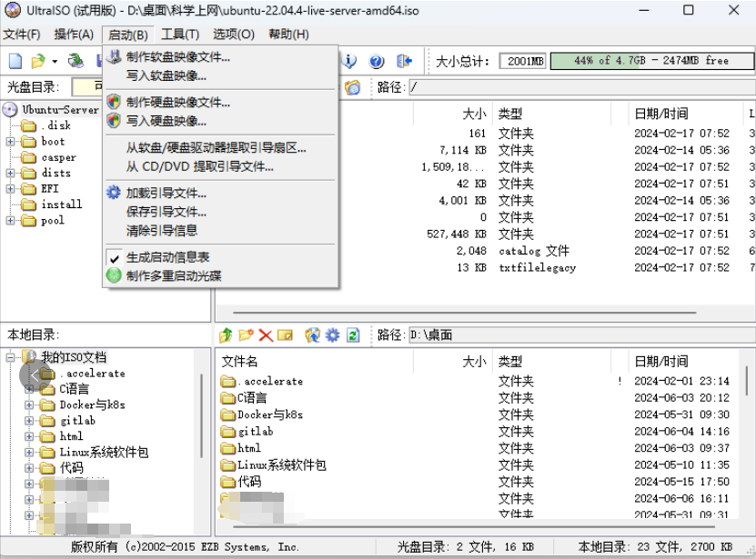Select the casper folder in disc tree
Screen dimensions: 756x559
click(x=59, y=157)
